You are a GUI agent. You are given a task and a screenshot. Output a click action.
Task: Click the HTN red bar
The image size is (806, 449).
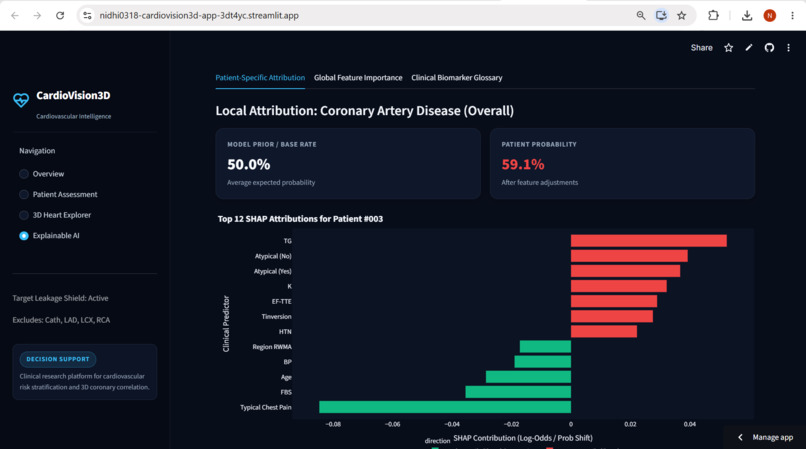pos(604,332)
